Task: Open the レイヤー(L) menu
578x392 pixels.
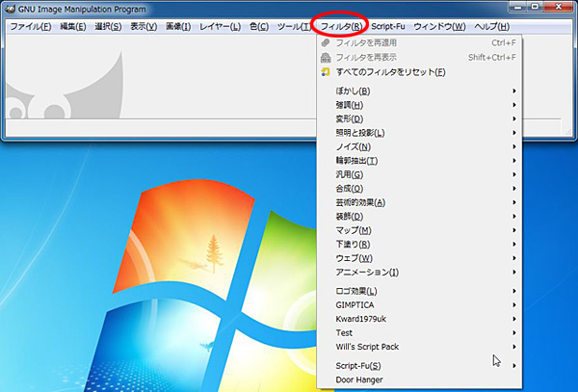Action: [220, 27]
